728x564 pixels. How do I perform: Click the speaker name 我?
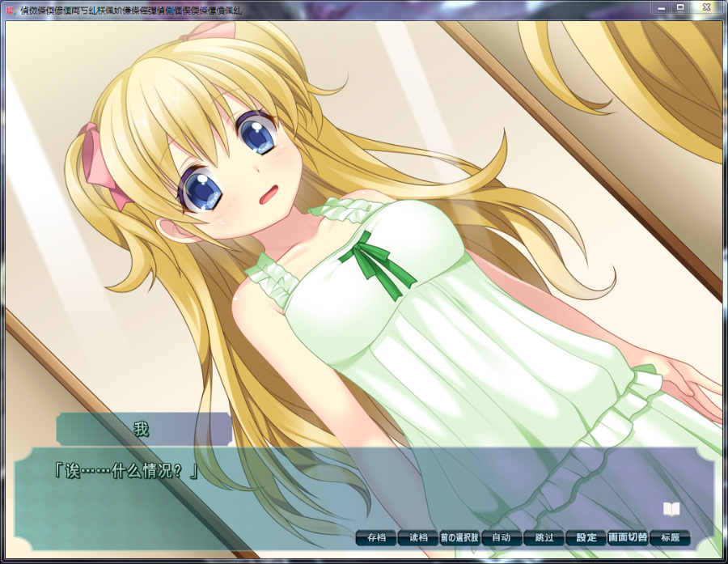tap(142, 429)
